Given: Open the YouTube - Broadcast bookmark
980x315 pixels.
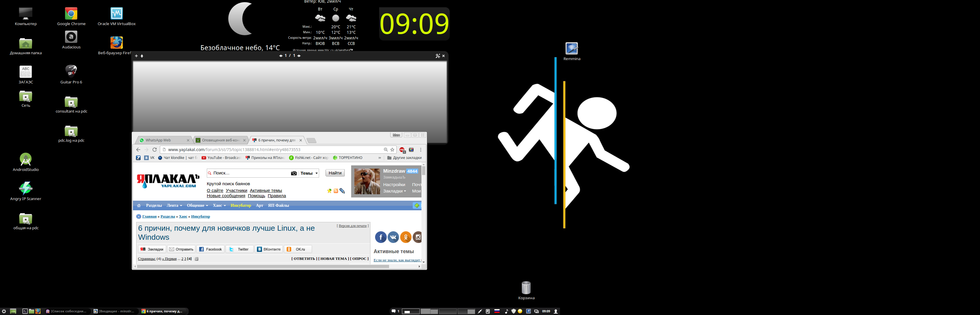Looking at the screenshot, I should pos(221,157).
